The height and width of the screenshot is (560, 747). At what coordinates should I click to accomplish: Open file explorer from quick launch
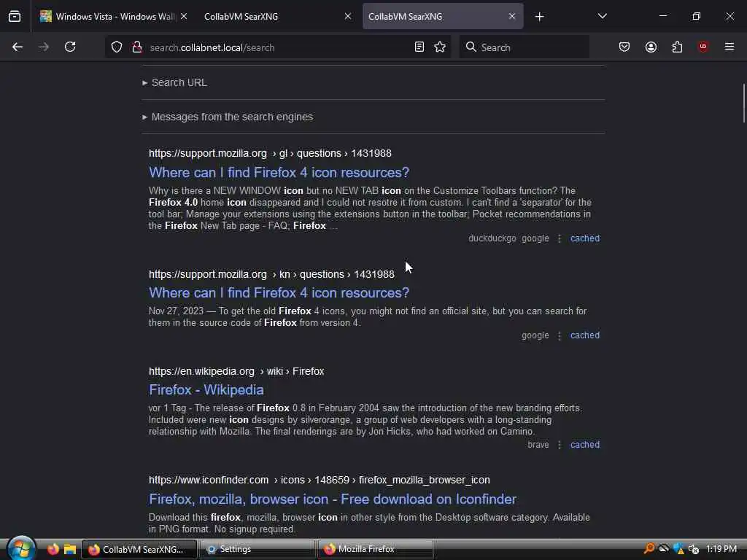(x=70, y=549)
